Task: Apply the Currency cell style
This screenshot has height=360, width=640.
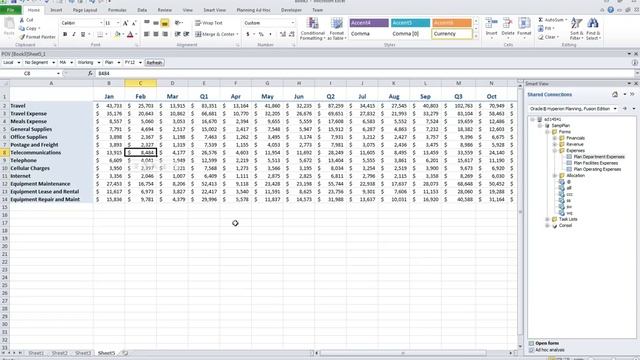Action: tap(451, 34)
